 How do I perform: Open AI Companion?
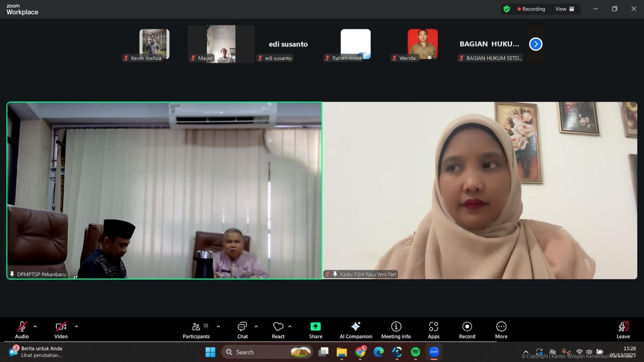click(356, 330)
